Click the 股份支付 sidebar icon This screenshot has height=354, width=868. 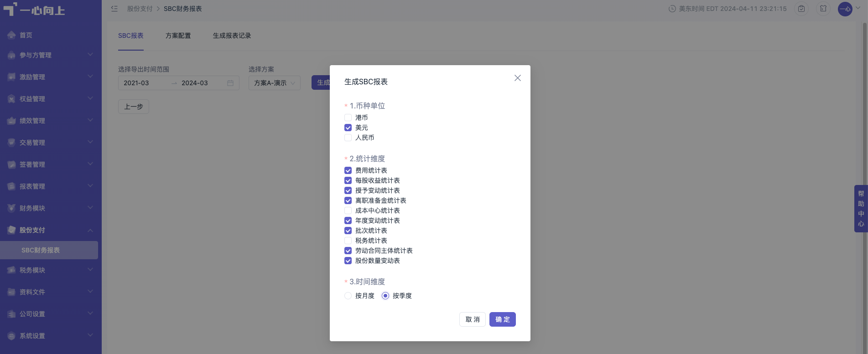click(x=11, y=230)
